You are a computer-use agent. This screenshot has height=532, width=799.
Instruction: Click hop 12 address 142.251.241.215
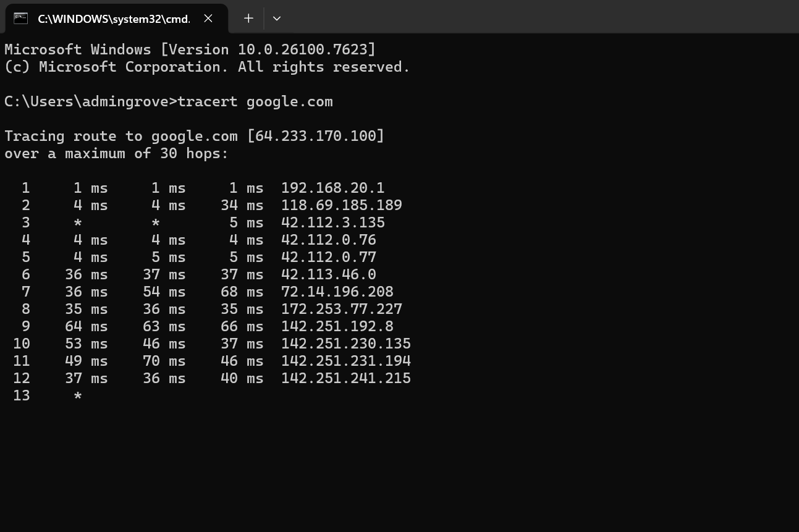click(x=345, y=378)
